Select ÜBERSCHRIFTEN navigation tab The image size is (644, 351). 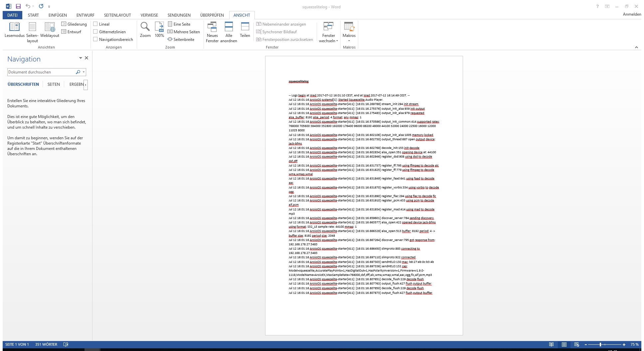pyautogui.click(x=23, y=84)
